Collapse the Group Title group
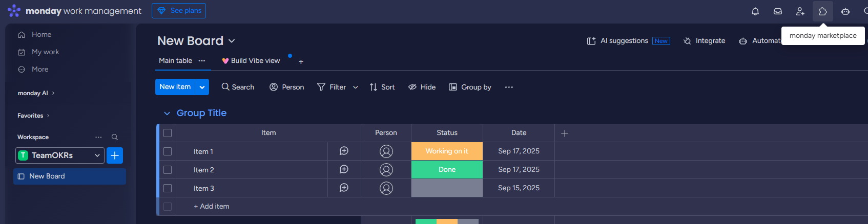This screenshot has width=868, height=224. (x=167, y=113)
